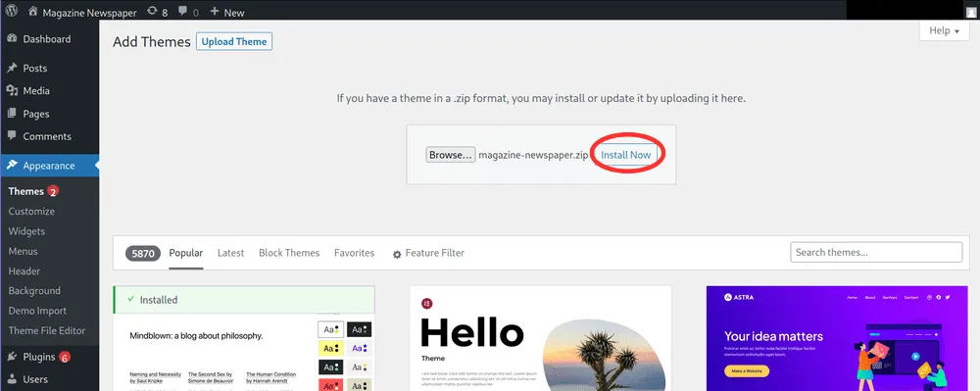Open the Theme File Editor submenu item

click(47, 330)
